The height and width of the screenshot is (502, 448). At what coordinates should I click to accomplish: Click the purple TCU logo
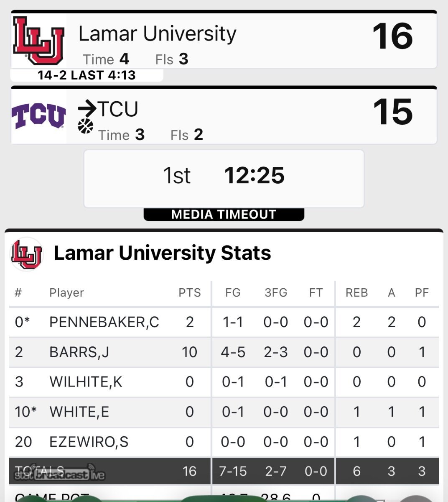pyautogui.click(x=38, y=116)
